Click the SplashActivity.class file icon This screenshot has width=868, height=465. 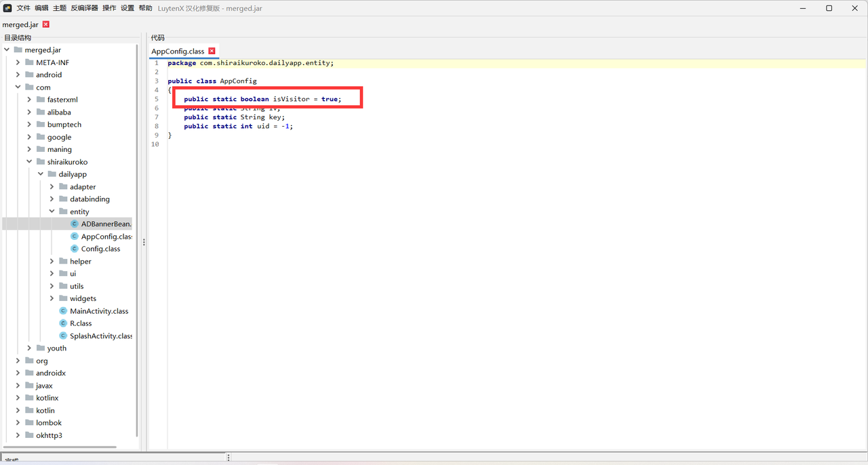63,336
